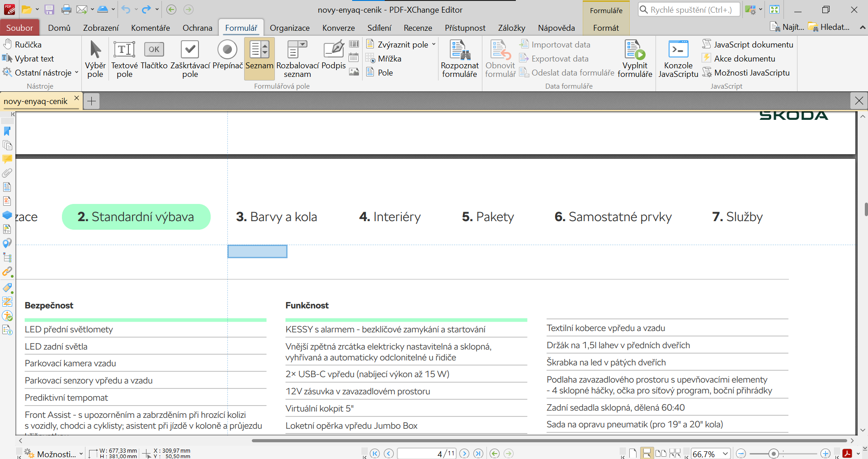Go to next page
This screenshot has width=868, height=459.
464,454
